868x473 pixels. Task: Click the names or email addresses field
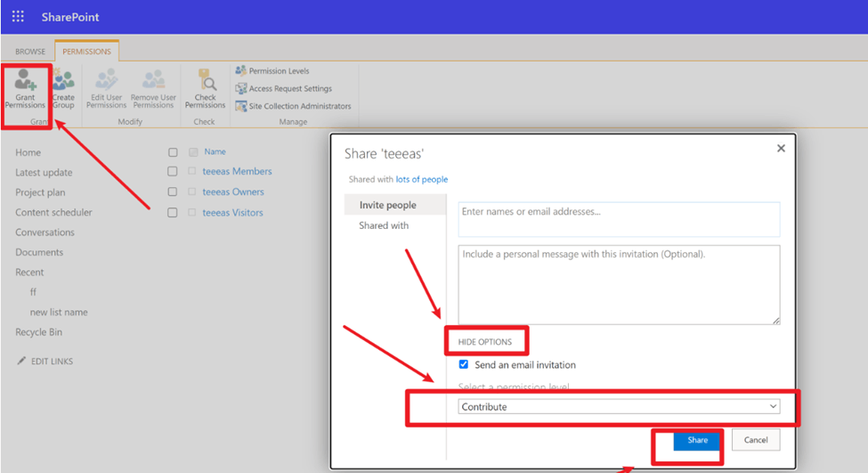(x=619, y=219)
